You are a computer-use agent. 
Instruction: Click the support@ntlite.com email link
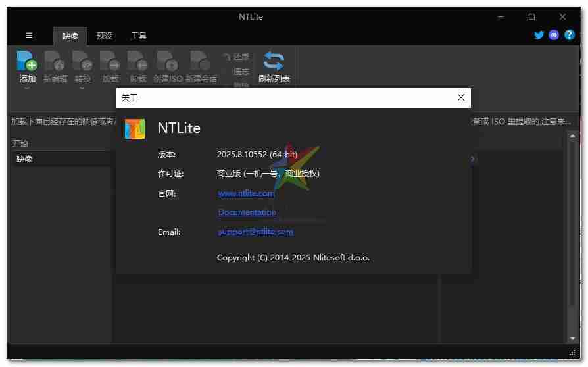point(255,232)
